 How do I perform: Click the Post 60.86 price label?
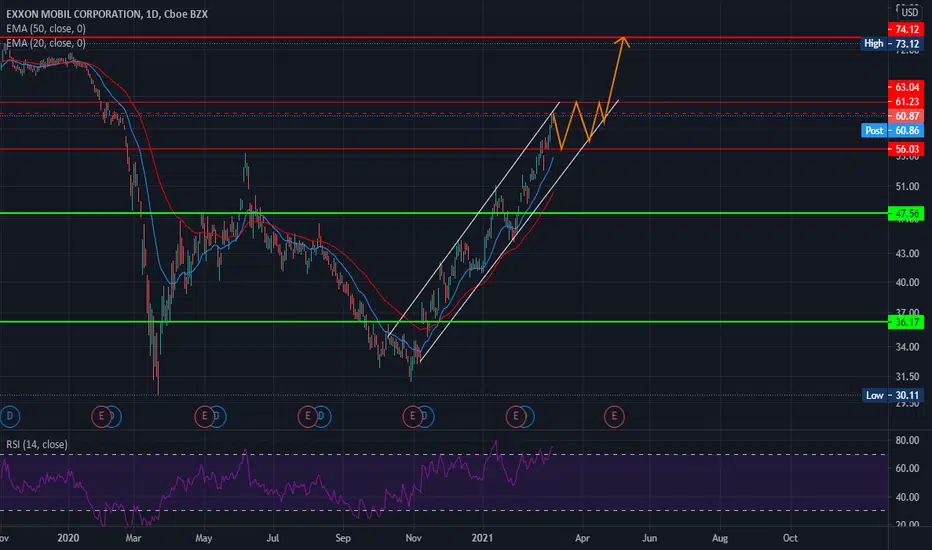point(892,130)
